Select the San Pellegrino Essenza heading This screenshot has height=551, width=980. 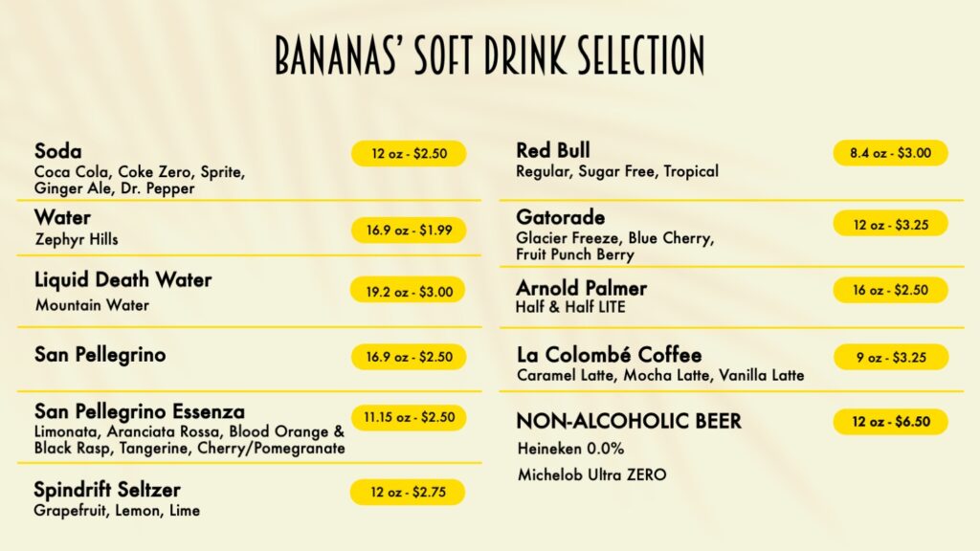(140, 411)
